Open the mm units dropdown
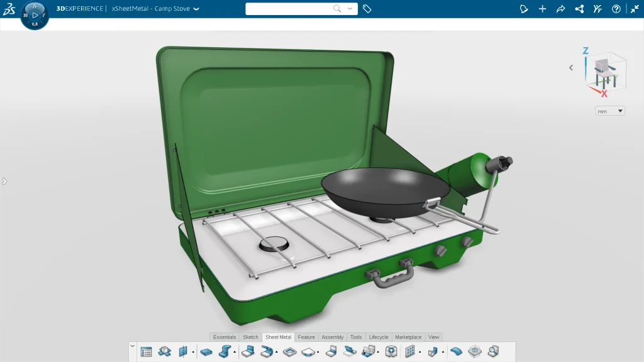The image size is (644, 362). 609,111
